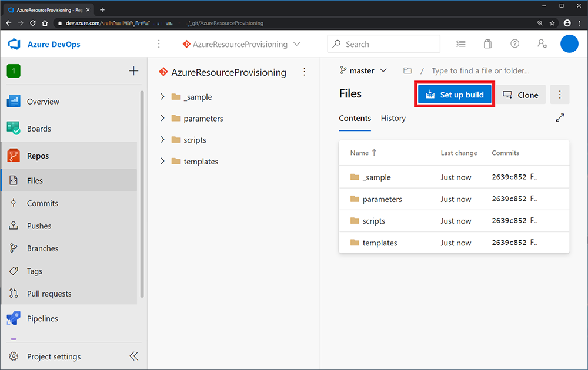The width and height of the screenshot is (588, 370).
Task: Click the browser back arrow
Action: point(9,23)
